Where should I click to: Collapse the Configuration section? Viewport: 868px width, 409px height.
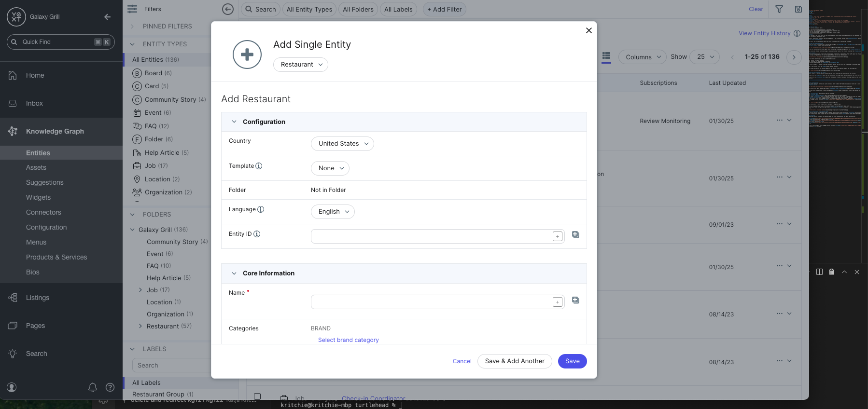coord(234,122)
